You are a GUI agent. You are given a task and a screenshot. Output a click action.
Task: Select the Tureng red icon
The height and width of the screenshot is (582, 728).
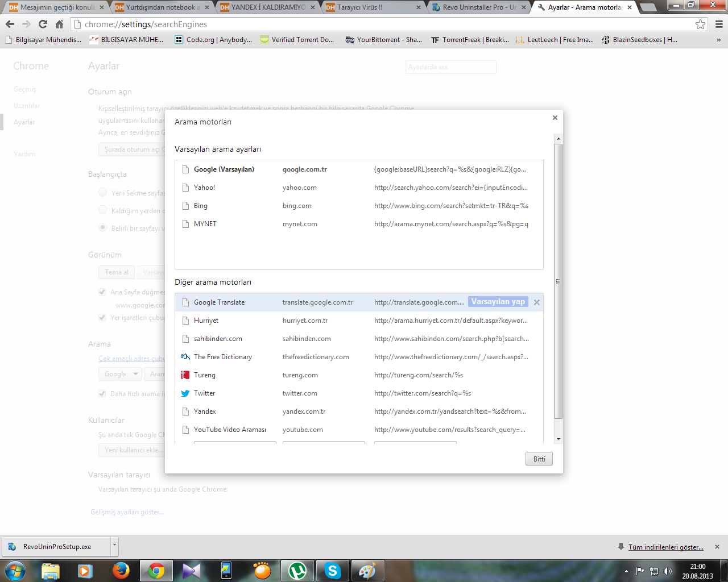click(x=185, y=375)
